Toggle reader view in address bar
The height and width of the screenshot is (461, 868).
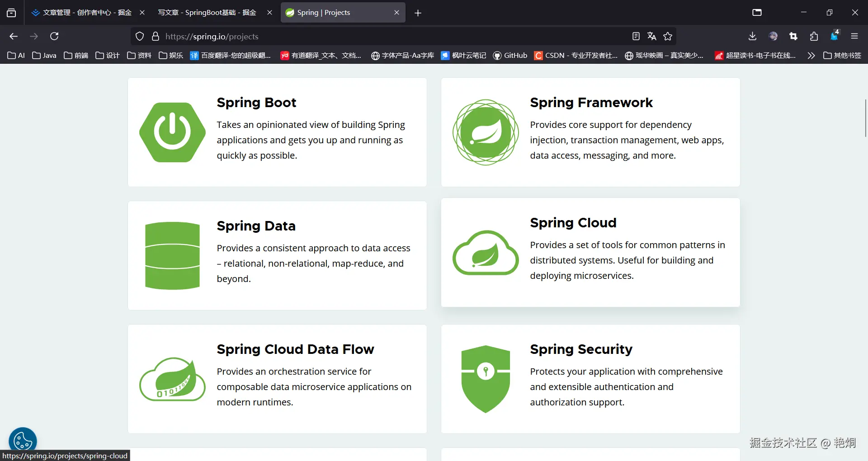[636, 36]
